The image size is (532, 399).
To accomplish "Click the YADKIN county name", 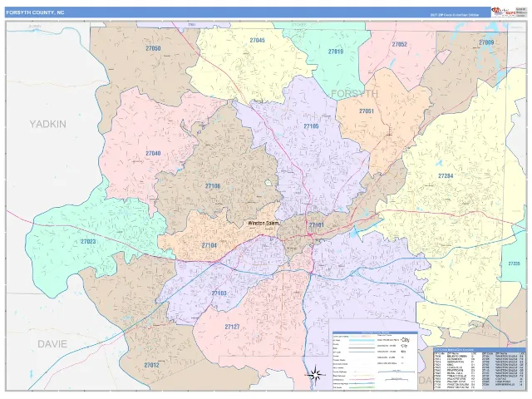I will 48,125.
